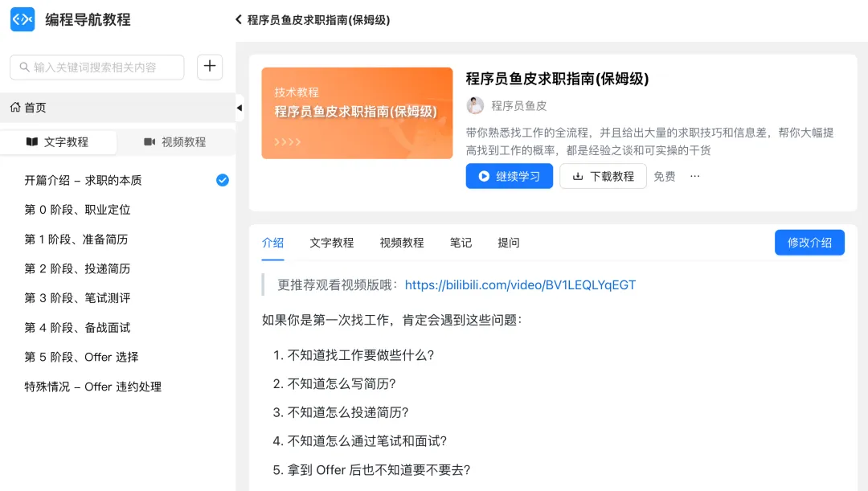Click the 免费 label
868x491 pixels.
point(665,176)
